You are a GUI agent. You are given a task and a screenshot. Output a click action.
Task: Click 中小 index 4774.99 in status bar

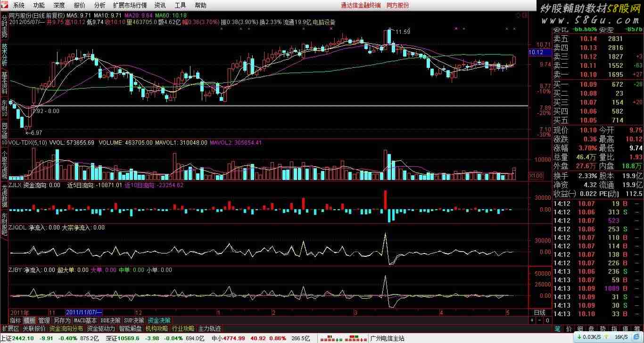[x=228, y=338]
